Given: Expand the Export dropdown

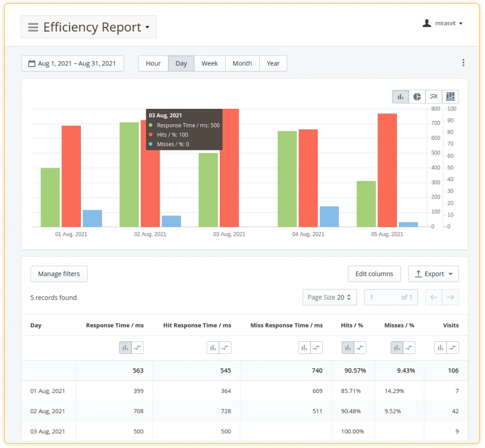Looking at the screenshot, I should [x=433, y=274].
